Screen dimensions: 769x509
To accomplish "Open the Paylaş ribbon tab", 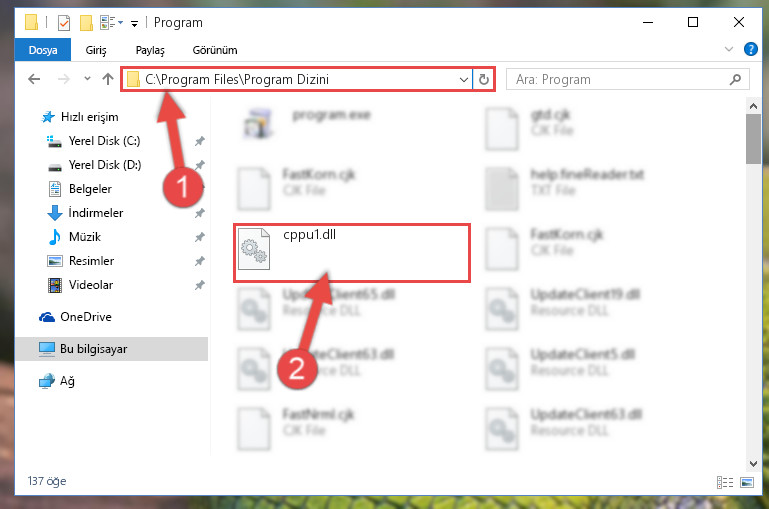I will click(150, 50).
